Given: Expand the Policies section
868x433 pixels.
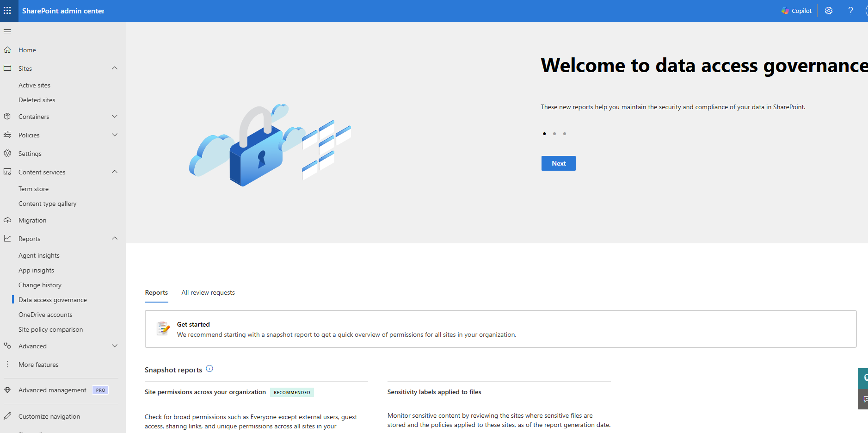Looking at the screenshot, I should 114,135.
